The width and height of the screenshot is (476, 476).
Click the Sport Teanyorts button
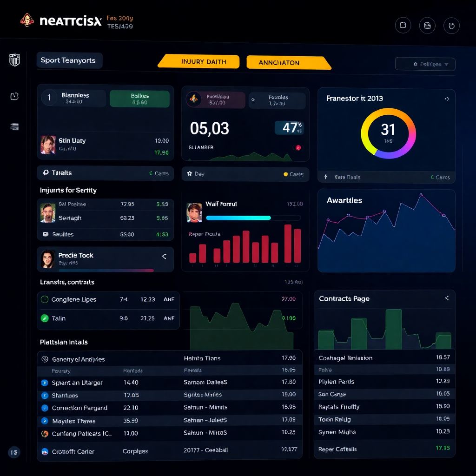(x=69, y=60)
